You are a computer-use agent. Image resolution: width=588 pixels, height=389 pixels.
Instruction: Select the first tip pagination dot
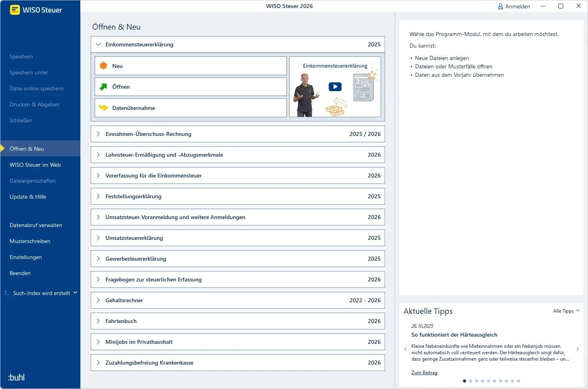click(x=464, y=381)
